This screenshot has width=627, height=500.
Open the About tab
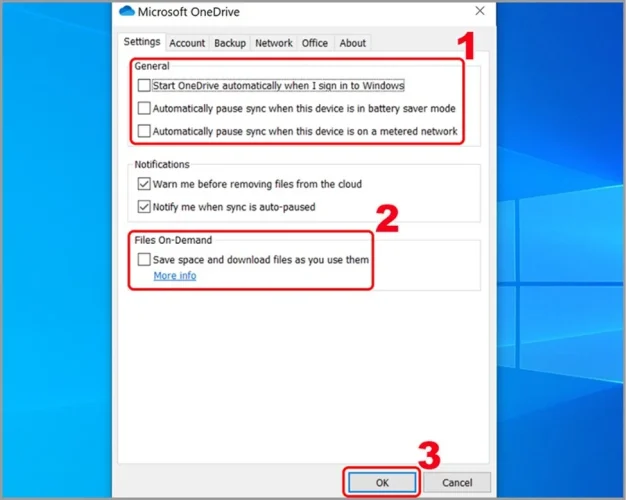pos(352,43)
